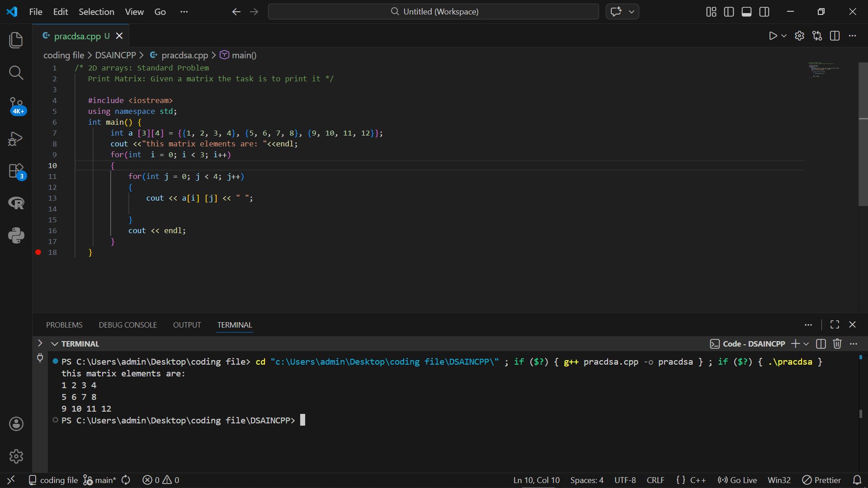The width and height of the screenshot is (868, 488).
Task: Open the Selection menu
Action: pos(96,12)
